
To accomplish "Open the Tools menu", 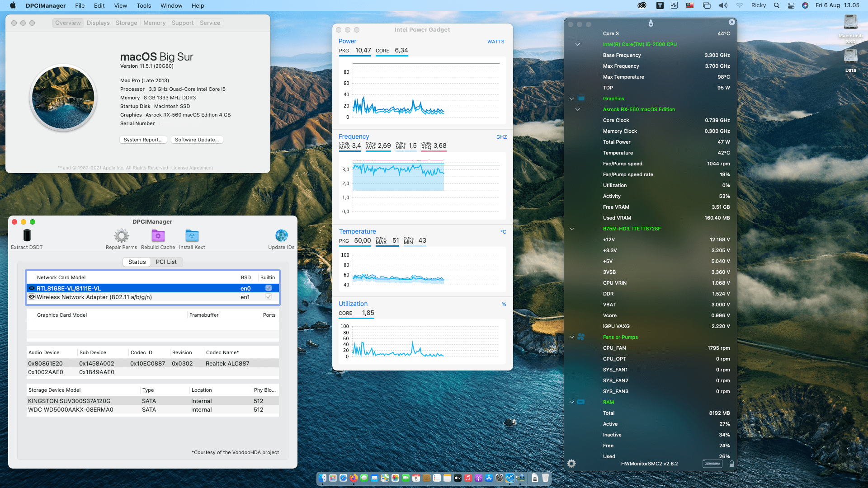I will pos(144,5).
